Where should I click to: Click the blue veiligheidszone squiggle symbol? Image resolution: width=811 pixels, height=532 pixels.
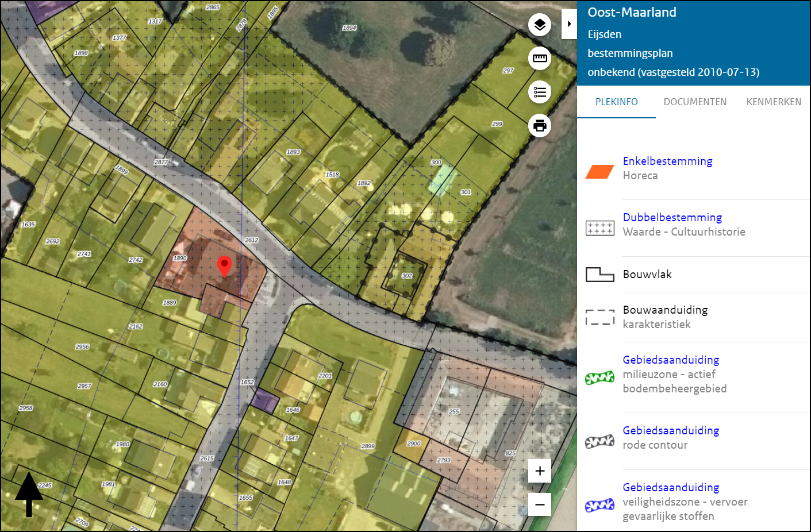click(x=599, y=506)
